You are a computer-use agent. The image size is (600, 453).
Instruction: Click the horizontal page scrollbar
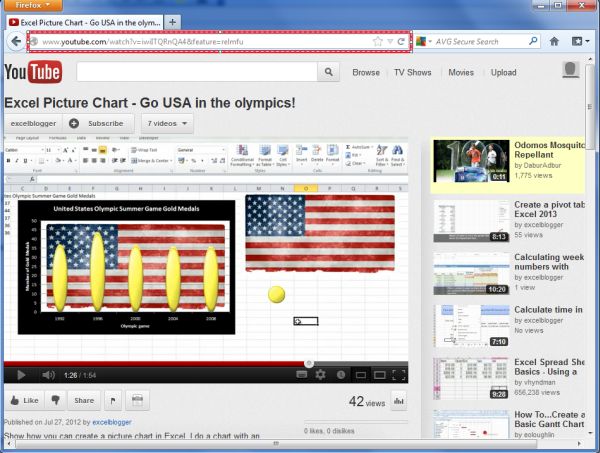click(276, 444)
